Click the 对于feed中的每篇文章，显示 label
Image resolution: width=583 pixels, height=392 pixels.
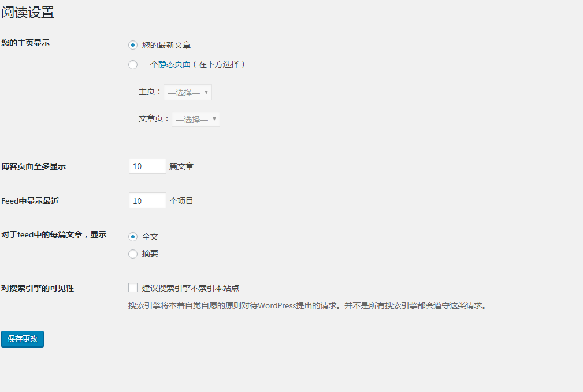(54, 234)
